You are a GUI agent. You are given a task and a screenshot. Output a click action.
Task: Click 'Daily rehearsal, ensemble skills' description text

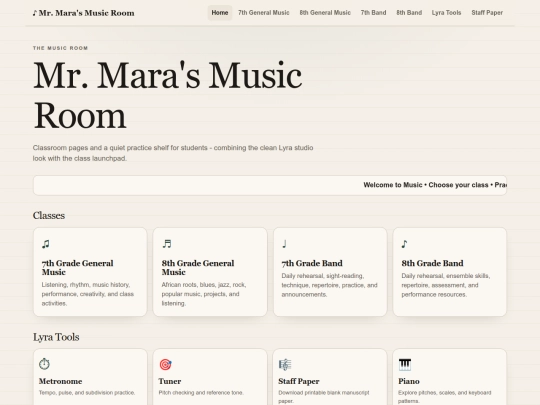pyautogui.click(x=446, y=285)
